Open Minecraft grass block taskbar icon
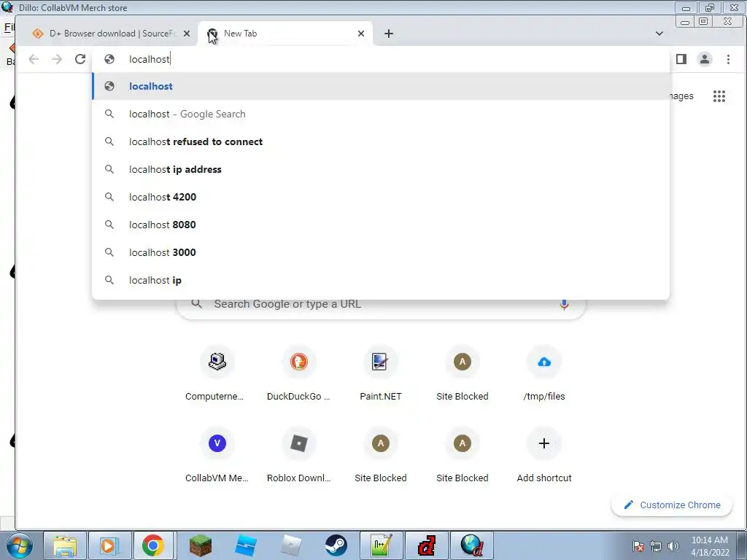This screenshot has height=560, width=747. (200, 545)
